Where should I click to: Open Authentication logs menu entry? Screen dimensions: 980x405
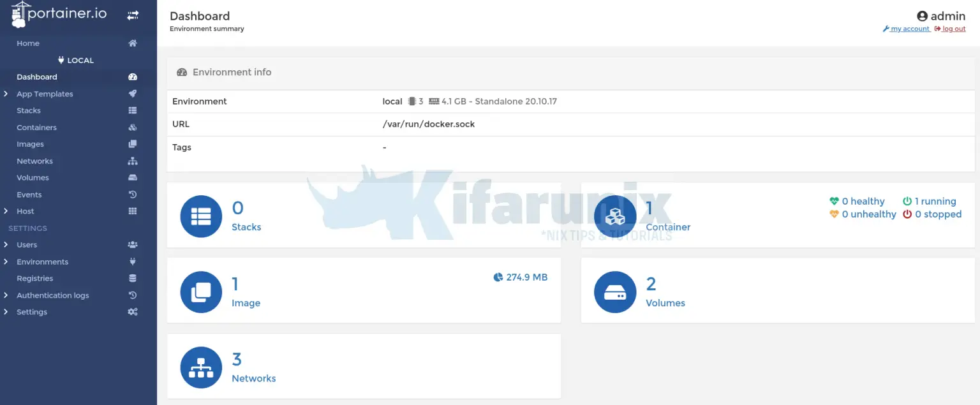click(53, 295)
